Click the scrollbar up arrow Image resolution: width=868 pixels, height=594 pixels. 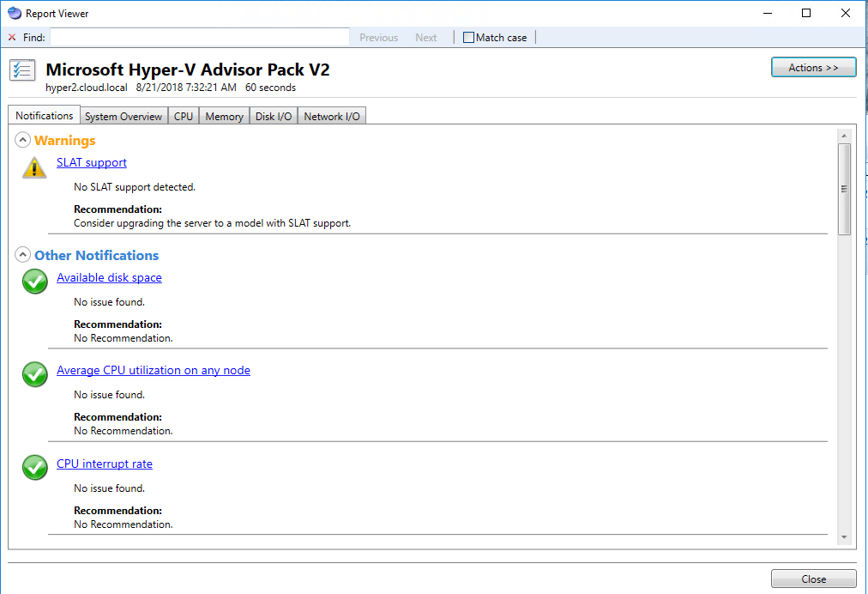coord(844,136)
